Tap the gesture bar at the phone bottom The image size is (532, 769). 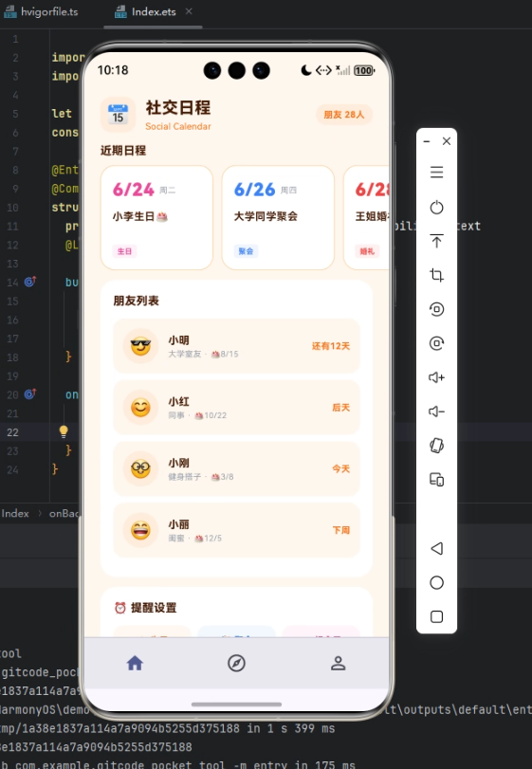236,705
